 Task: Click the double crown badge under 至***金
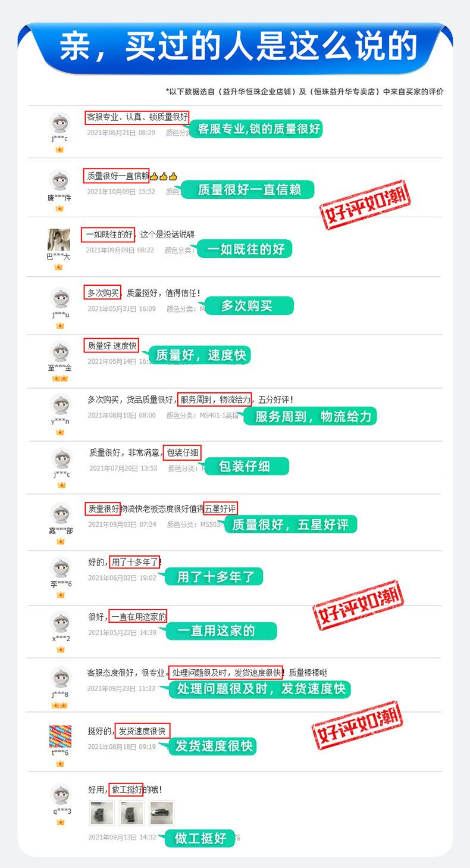point(59,378)
